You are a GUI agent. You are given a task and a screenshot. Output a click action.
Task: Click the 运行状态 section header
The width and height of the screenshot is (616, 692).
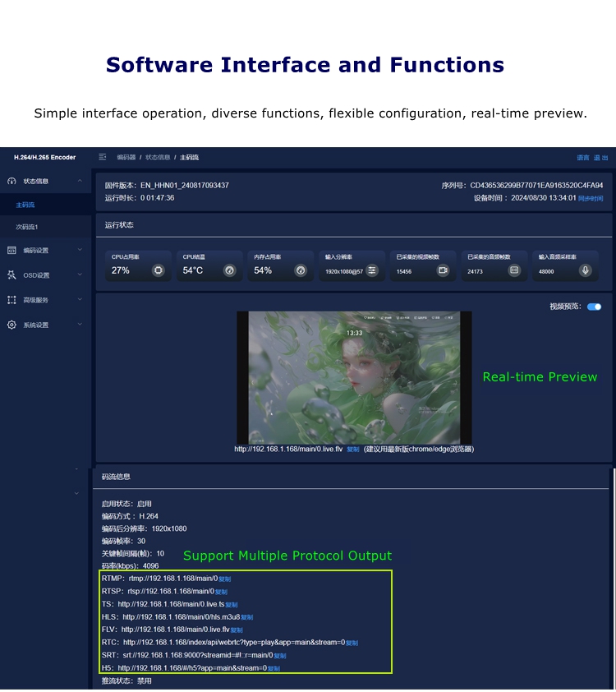[119, 225]
